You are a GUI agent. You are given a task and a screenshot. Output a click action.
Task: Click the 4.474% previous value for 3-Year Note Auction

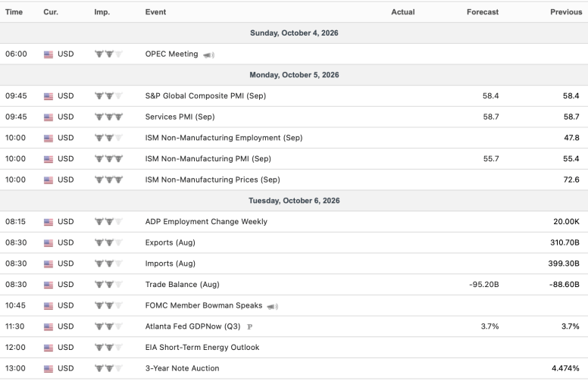[565, 369]
